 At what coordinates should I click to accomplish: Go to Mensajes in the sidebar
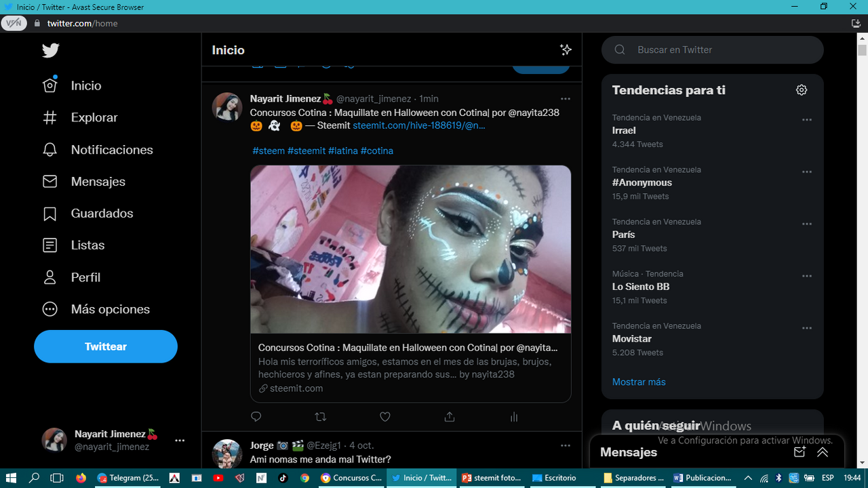tap(84, 182)
